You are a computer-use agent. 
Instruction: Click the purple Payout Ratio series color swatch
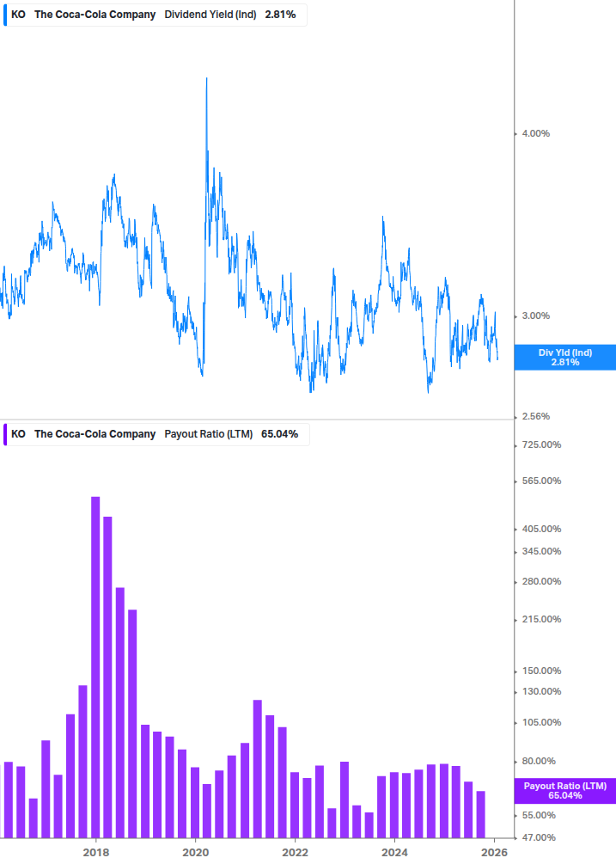click(x=5, y=434)
